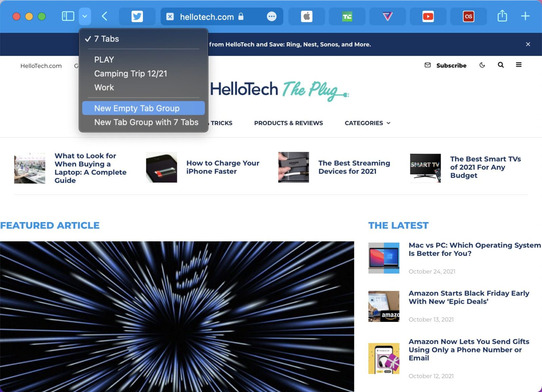542x392 pixels.
Task: Switch to the YouTube tab
Action: [x=428, y=17]
